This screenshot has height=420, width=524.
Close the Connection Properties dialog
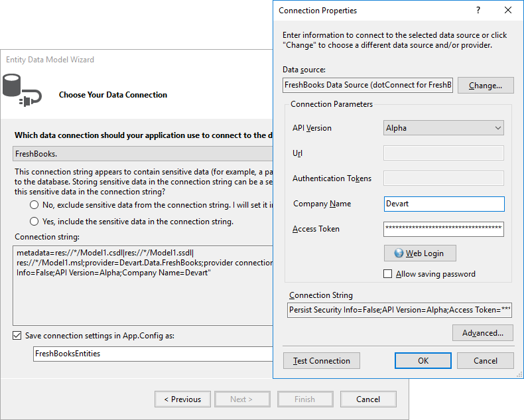point(508,11)
